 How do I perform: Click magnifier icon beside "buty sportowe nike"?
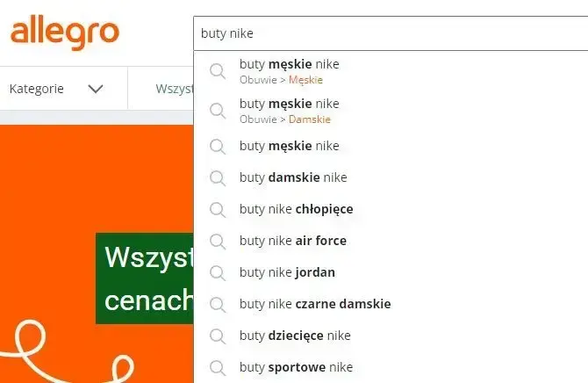[217, 367]
